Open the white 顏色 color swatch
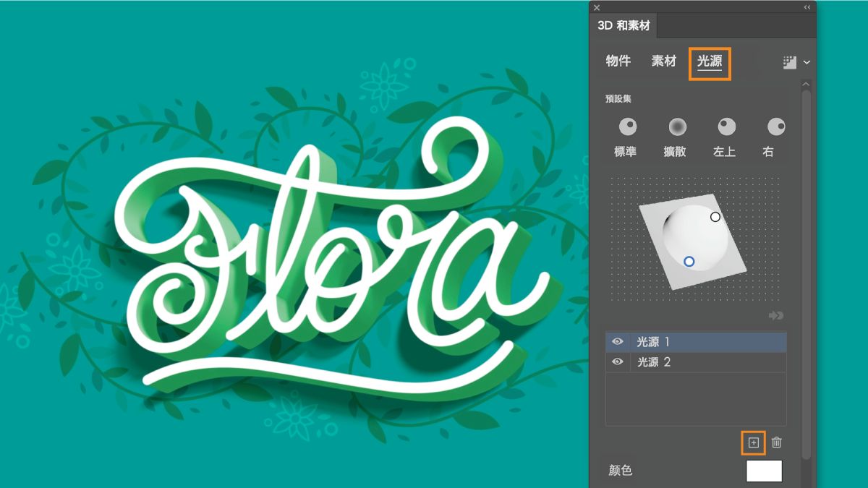 tap(764, 471)
